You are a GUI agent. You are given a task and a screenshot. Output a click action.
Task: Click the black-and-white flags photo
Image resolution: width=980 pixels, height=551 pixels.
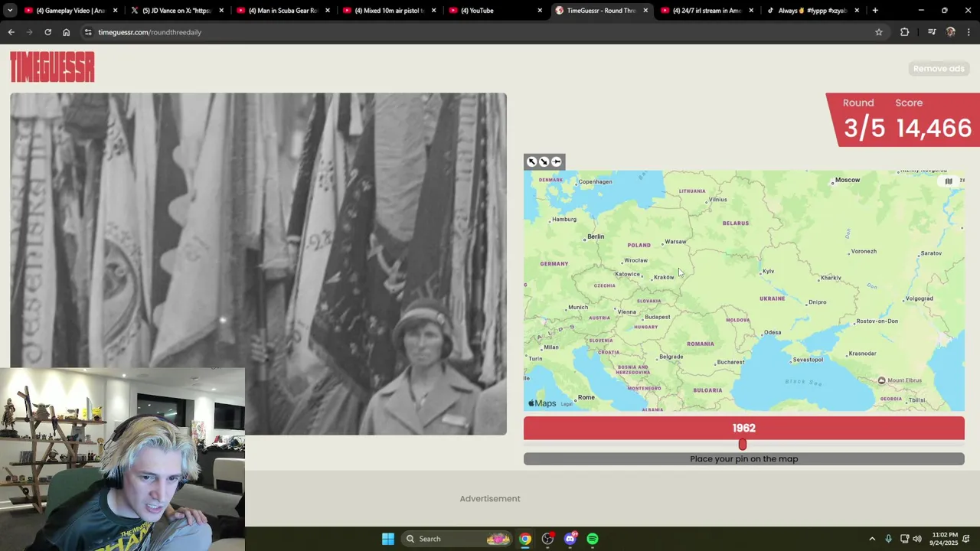coord(258,264)
